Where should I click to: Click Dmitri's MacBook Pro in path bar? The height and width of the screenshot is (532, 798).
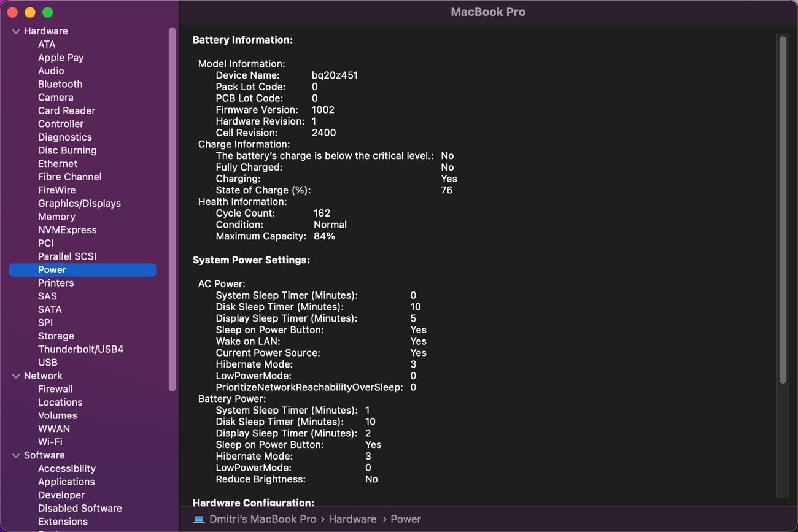(x=263, y=519)
